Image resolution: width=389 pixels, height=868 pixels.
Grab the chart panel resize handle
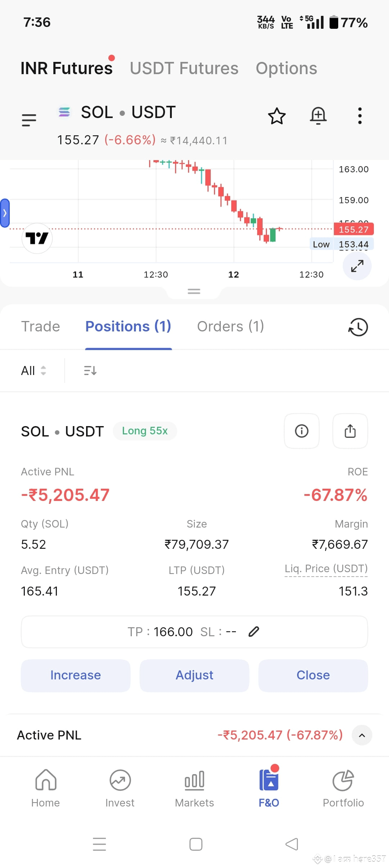(x=194, y=291)
